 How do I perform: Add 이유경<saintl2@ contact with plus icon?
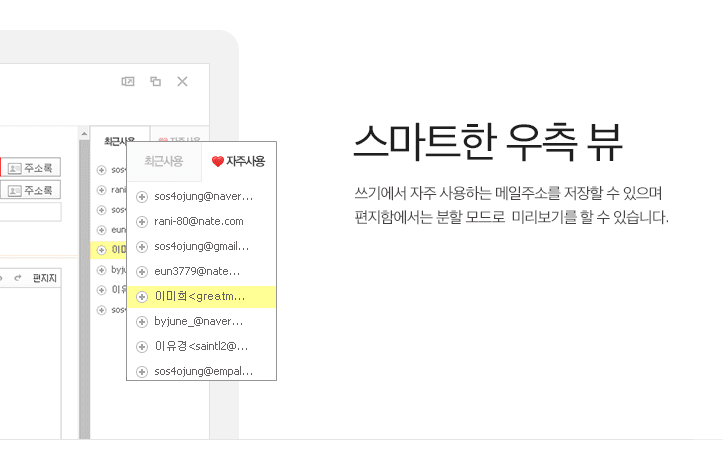click(142, 347)
